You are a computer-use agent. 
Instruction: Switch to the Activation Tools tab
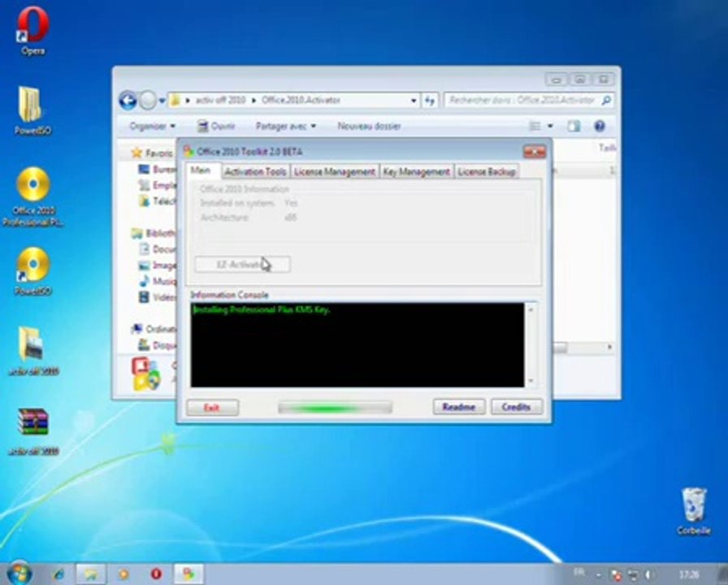[x=255, y=171]
